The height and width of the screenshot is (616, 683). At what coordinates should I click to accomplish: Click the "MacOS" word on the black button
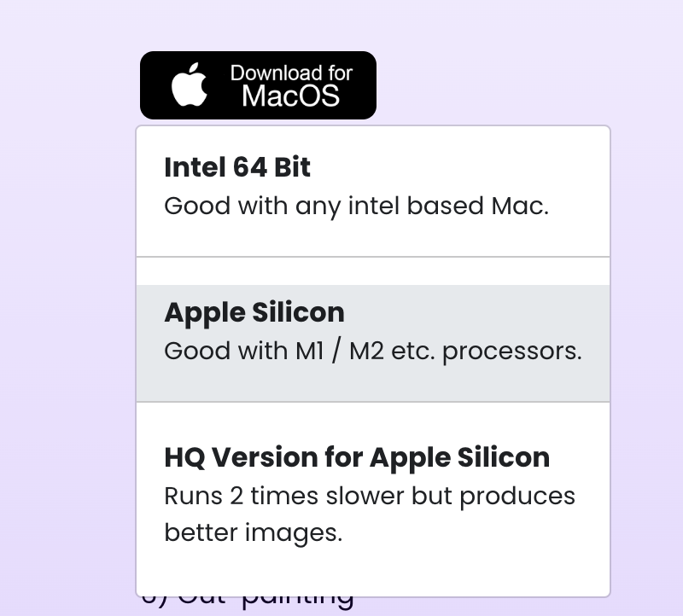click(290, 96)
